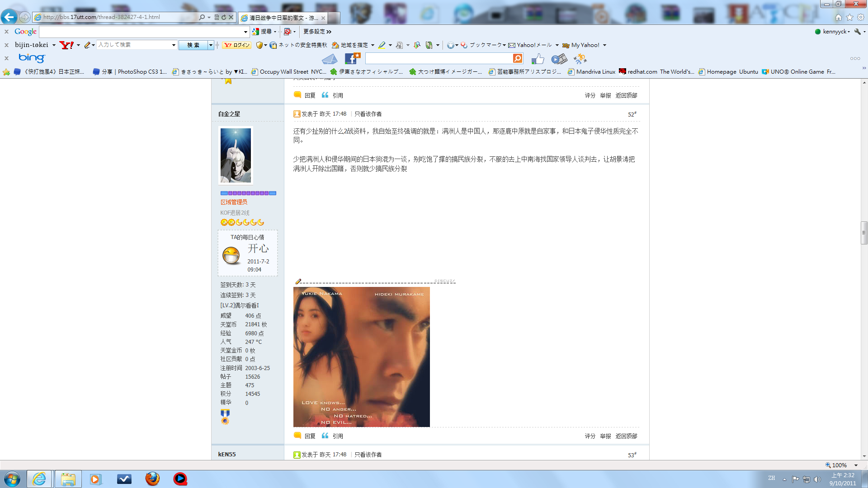Click the Yahoo! Y! logo icon
This screenshot has width=868, height=488.
pos(66,45)
